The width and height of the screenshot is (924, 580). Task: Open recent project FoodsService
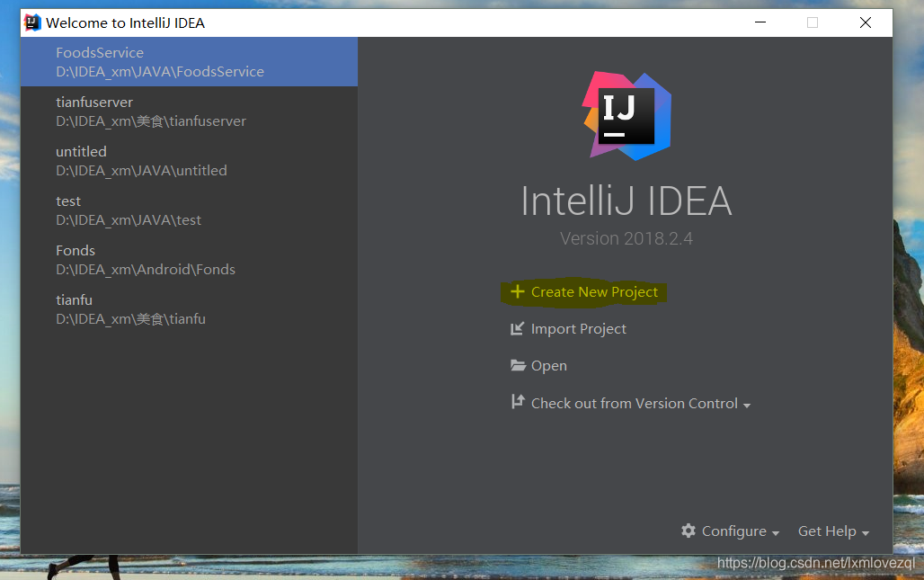(189, 62)
